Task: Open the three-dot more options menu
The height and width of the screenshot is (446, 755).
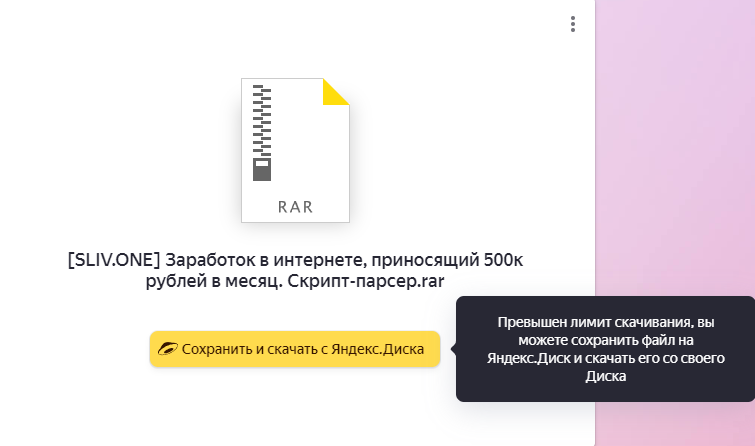Action: (573, 24)
